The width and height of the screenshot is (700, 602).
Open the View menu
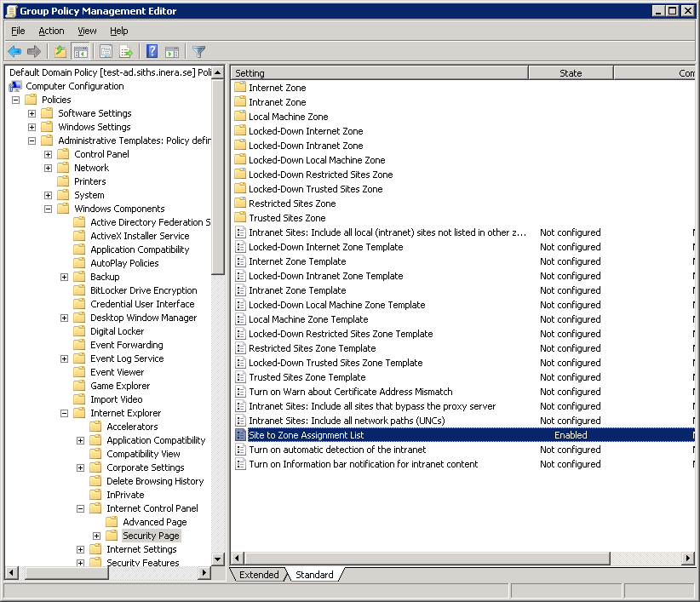click(87, 31)
